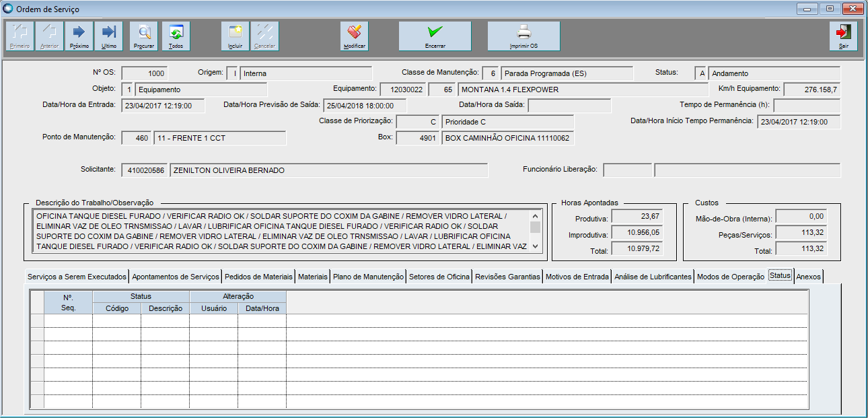The image size is (868, 418).
Task: Click the Usuário column header
Action: click(213, 308)
